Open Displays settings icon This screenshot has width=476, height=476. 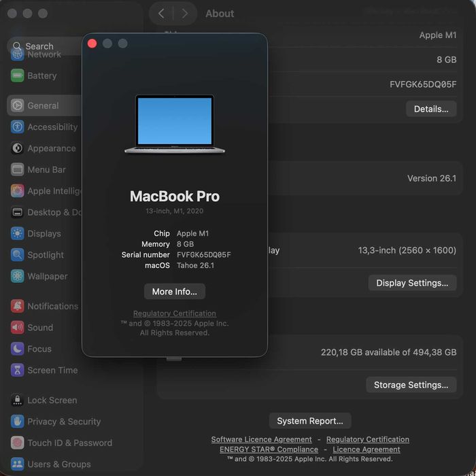coord(17,233)
